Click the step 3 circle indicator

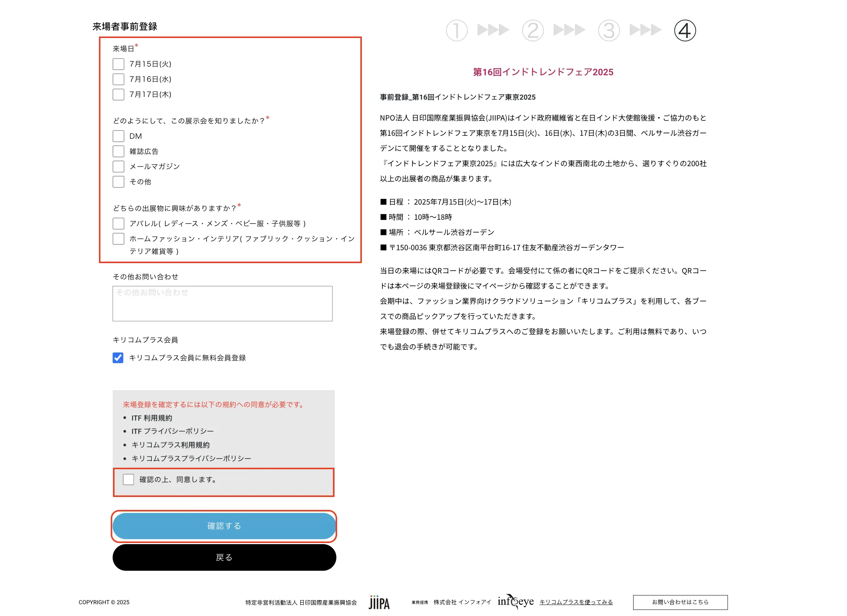point(609,30)
